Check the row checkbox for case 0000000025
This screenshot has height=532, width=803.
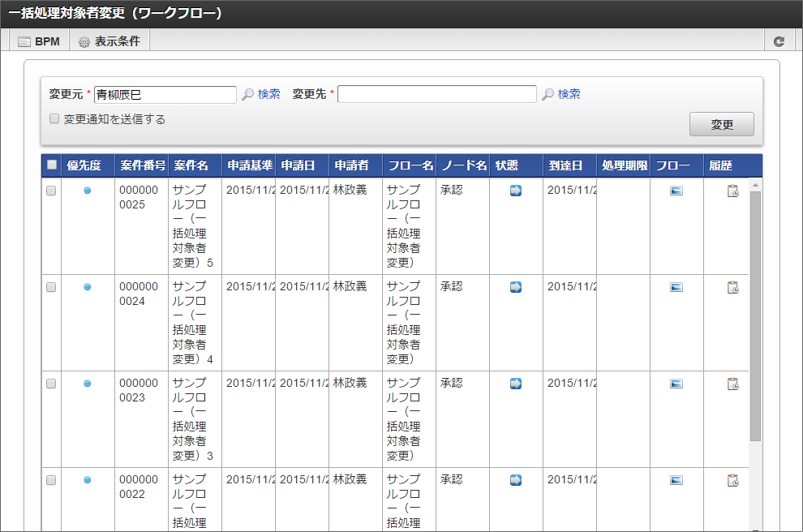(51, 191)
